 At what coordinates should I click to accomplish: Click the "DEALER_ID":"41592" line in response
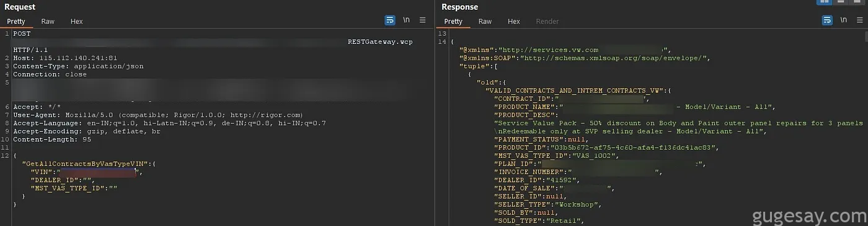537,180
